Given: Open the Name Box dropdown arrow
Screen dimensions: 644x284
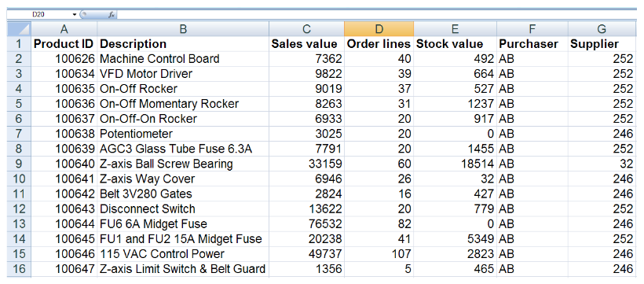Looking at the screenshot, I should [x=75, y=14].
